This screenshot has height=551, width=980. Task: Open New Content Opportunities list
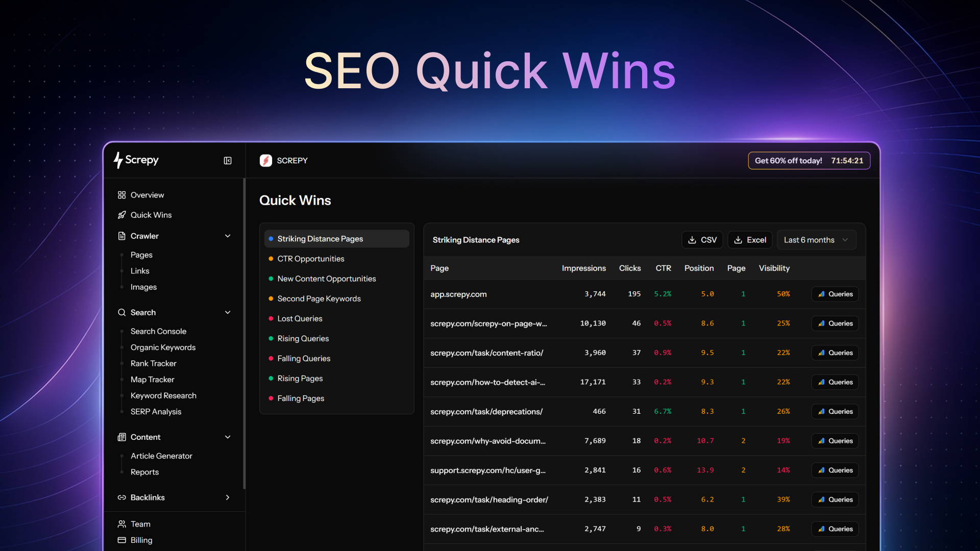click(x=337, y=279)
